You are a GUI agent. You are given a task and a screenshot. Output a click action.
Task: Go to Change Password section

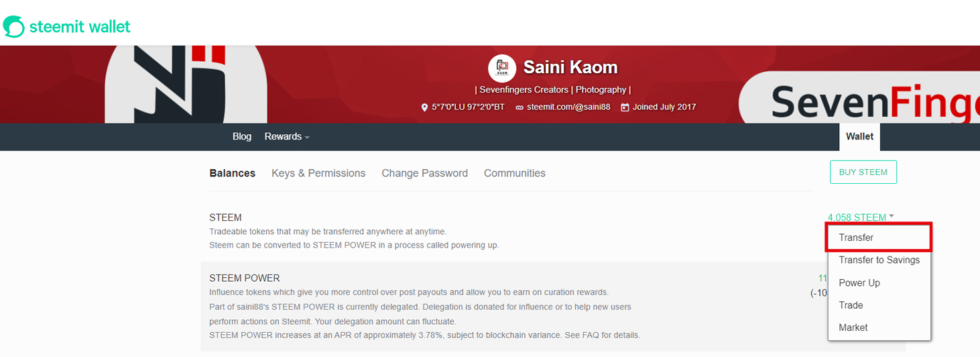[x=425, y=173]
